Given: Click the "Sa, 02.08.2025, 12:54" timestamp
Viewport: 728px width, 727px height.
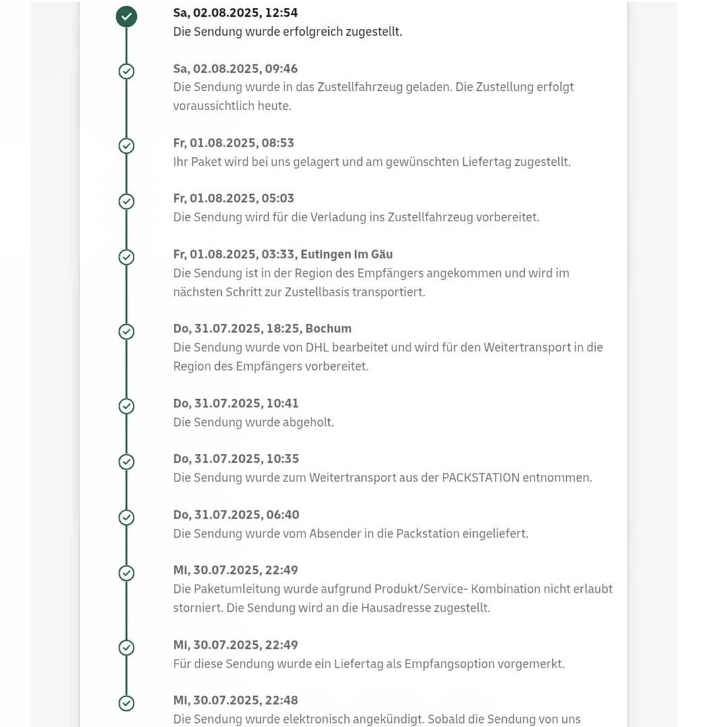Looking at the screenshot, I should tap(235, 13).
